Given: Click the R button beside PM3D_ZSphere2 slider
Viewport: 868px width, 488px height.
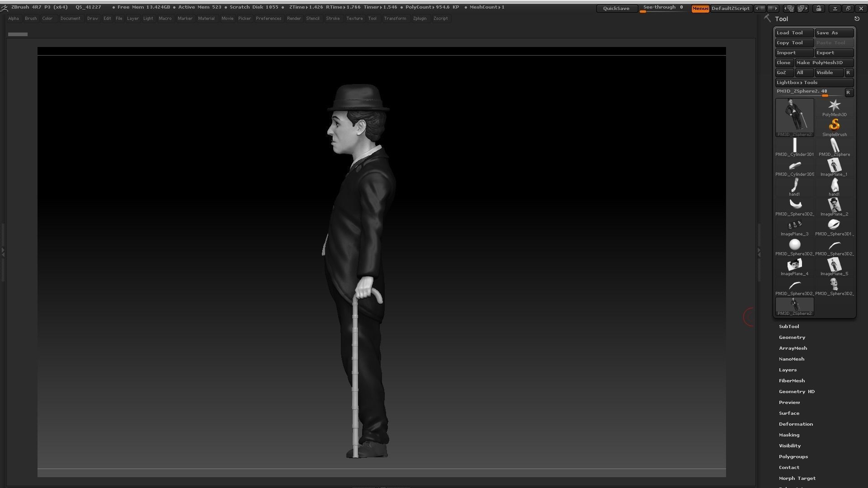Looking at the screenshot, I should click(849, 92).
